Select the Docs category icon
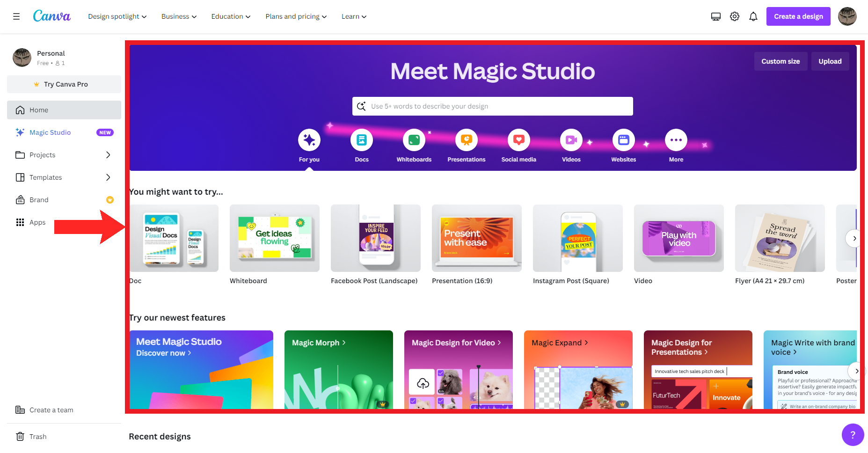Screen dimensions: 868x453 click(x=362, y=139)
